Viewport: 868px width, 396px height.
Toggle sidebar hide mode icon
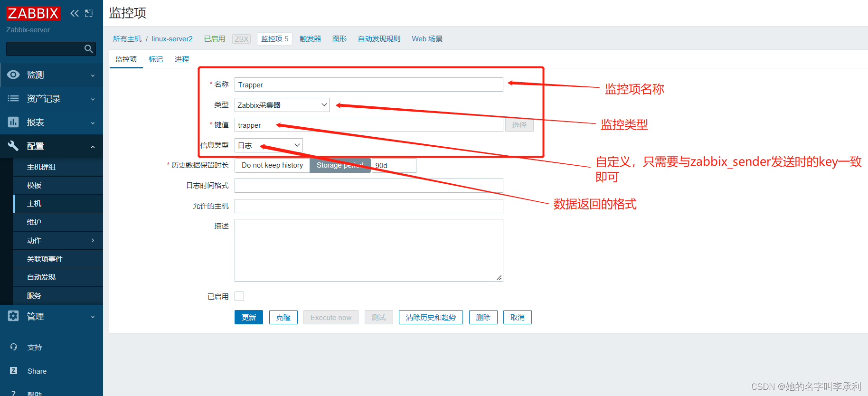[x=89, y=13]
